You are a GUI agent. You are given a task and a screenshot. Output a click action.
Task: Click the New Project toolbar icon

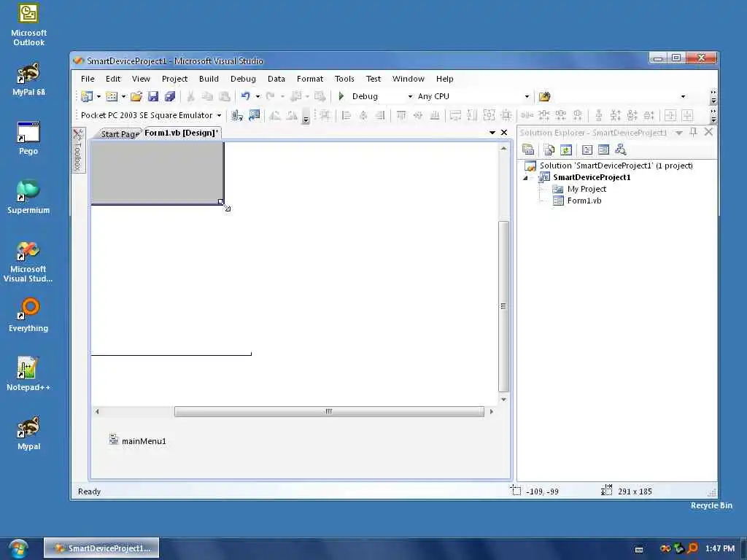pyautogui.click(x=87, y=97)
